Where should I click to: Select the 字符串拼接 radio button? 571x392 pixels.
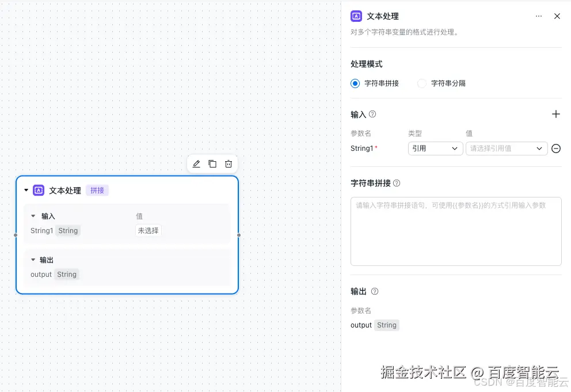click(x=355, y=83)
